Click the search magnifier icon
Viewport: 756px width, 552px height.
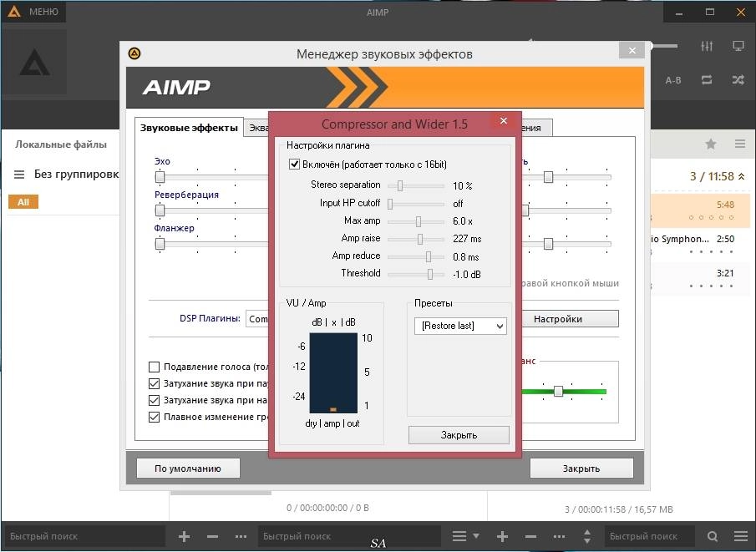point(712,536)
